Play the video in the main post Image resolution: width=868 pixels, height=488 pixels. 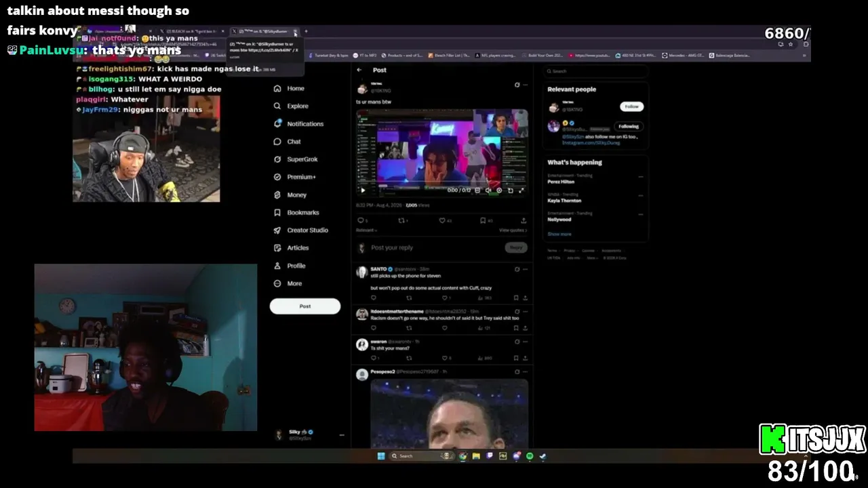(x=363, y=190)
